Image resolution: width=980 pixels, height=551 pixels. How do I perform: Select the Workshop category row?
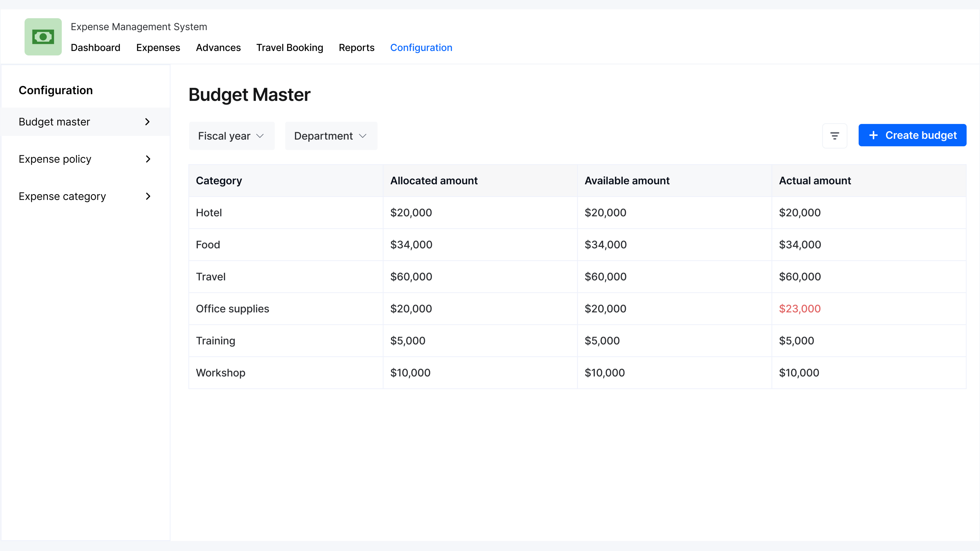pos(578,373)
